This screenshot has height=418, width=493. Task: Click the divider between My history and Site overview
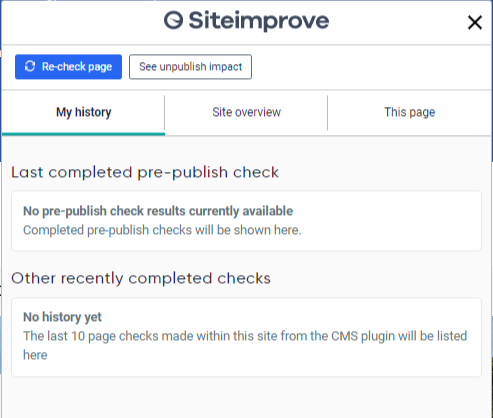coord(165,112)
